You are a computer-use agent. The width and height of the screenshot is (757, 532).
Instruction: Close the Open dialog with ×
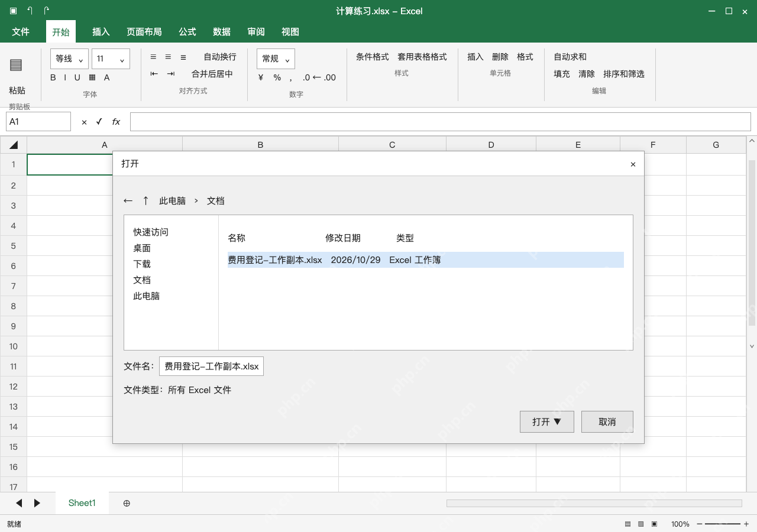point(633,164)
